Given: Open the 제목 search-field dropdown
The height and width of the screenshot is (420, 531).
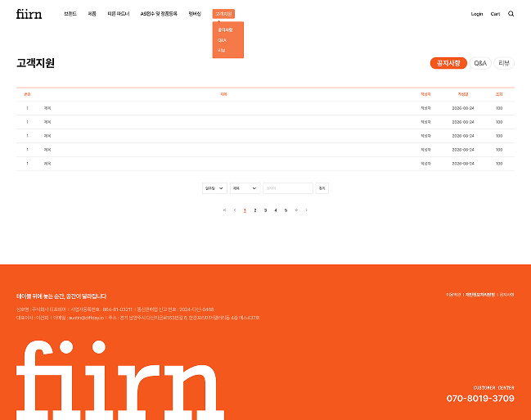Looking at the screenshot, I should 245,188.
